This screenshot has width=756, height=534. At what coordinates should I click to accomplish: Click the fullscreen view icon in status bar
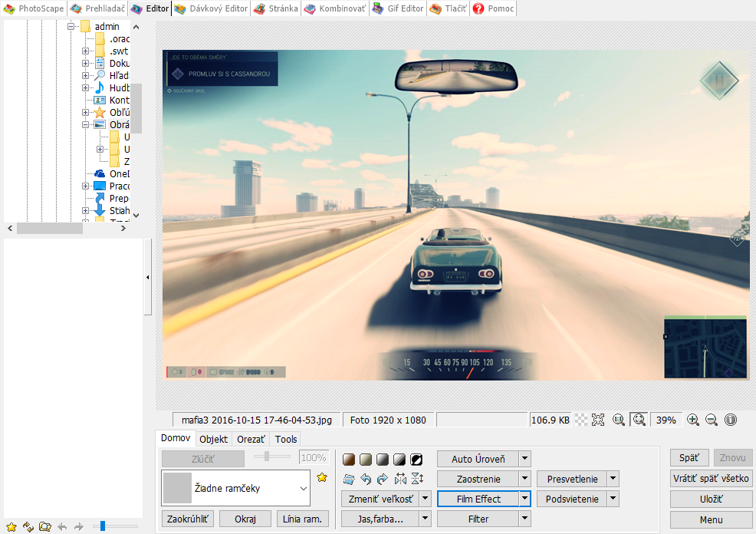pos(598,420)
